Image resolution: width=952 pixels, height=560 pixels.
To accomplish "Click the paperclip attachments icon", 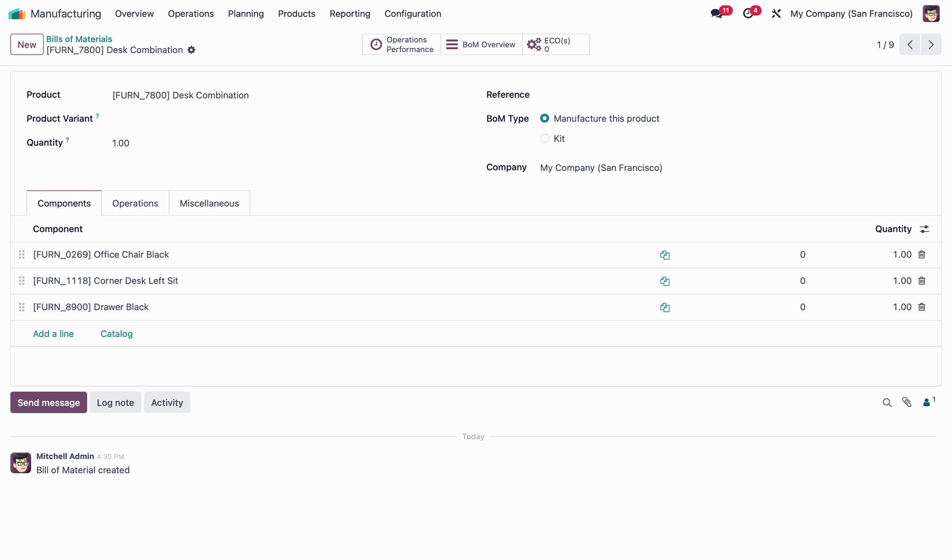I will [x=907, y=402].
